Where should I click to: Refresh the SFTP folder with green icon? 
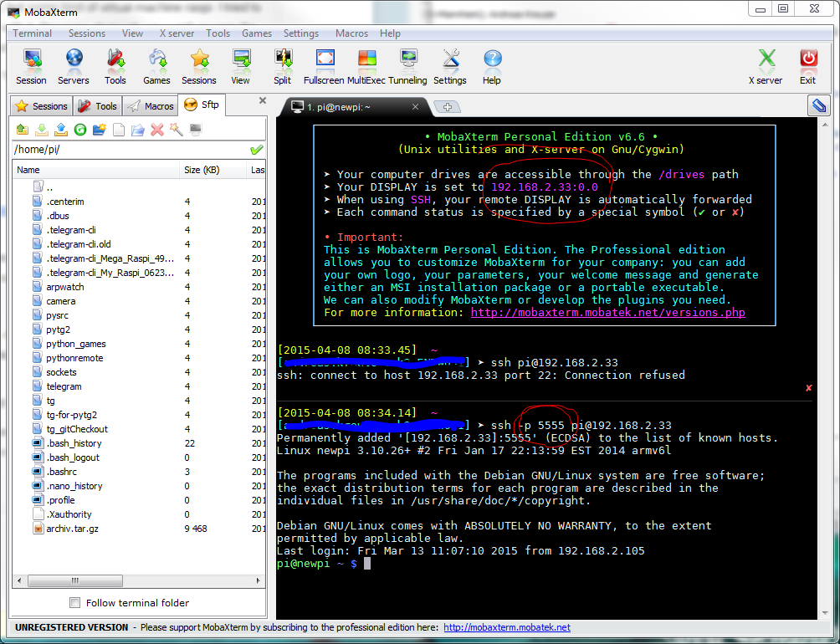80,130
